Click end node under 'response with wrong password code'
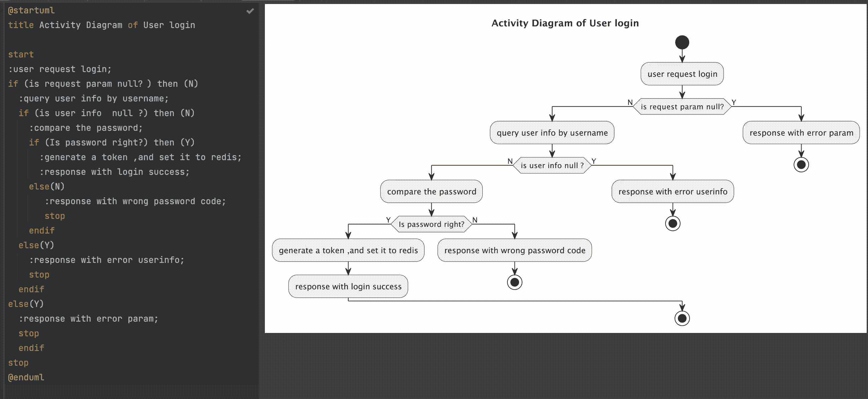This screenshot has height=399, width=868. pos(514,282)
